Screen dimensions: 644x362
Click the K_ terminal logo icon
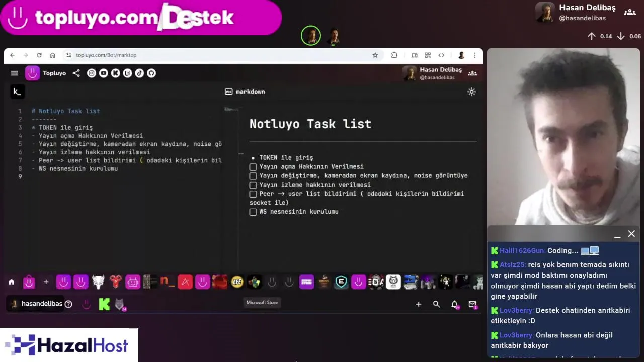point(17,92)
